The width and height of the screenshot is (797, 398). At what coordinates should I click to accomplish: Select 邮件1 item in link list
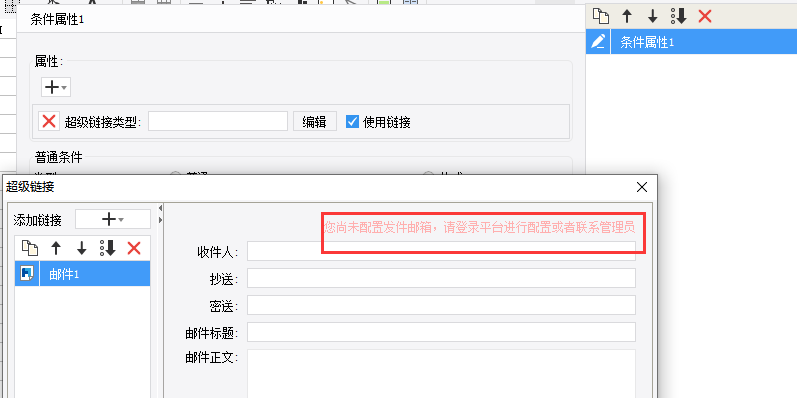pos(82,274)
